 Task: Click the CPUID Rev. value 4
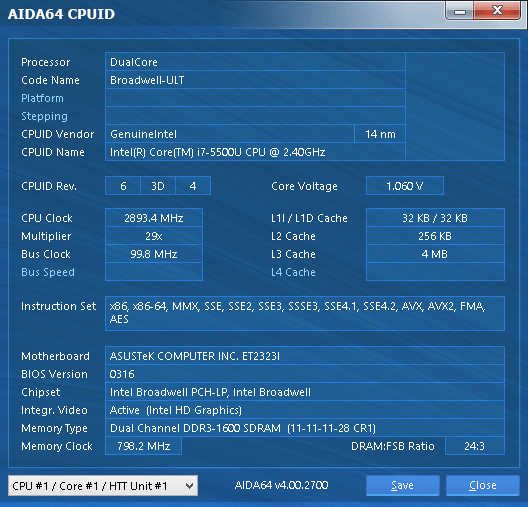pyautogui.click(x=193, y=185)
